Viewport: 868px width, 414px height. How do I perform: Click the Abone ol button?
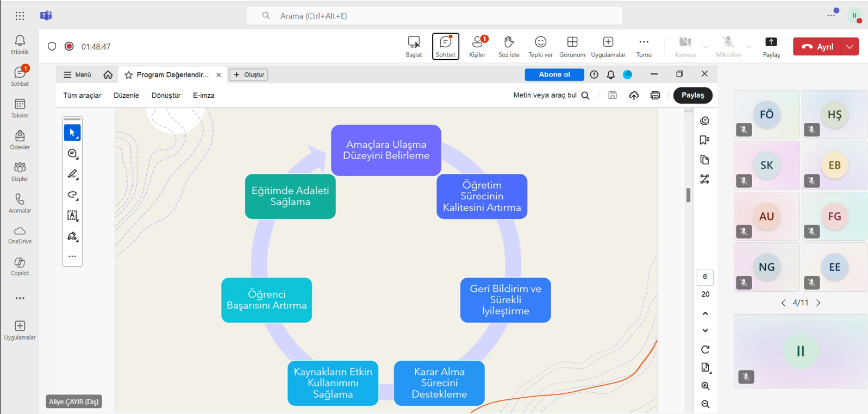pos(554,74)
